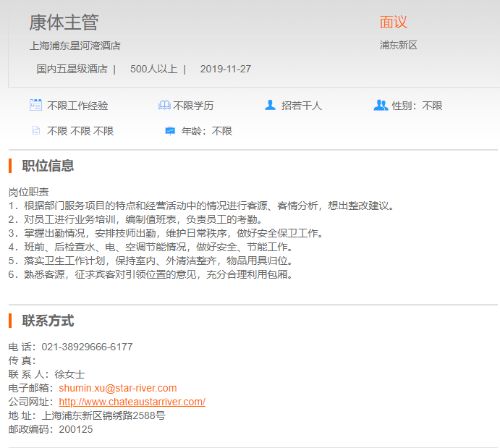This screenshot has width=500, height=448.
Task: Click the 500人以上 company size label
Action: [153, 69]
